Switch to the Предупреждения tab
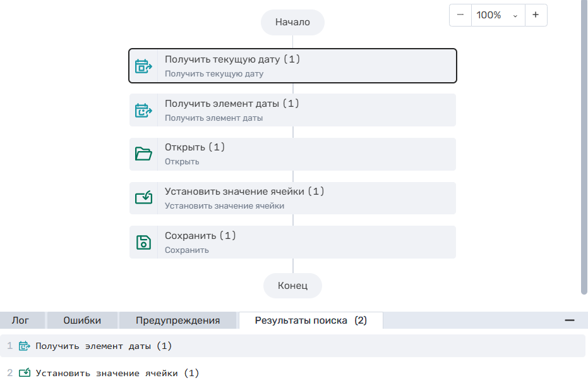Screen dimensions: 588x385 coord(177,321)
